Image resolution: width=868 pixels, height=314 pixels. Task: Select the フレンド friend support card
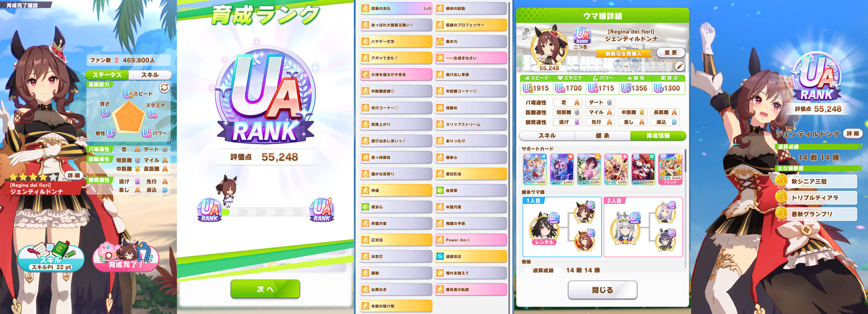(670, 169)
